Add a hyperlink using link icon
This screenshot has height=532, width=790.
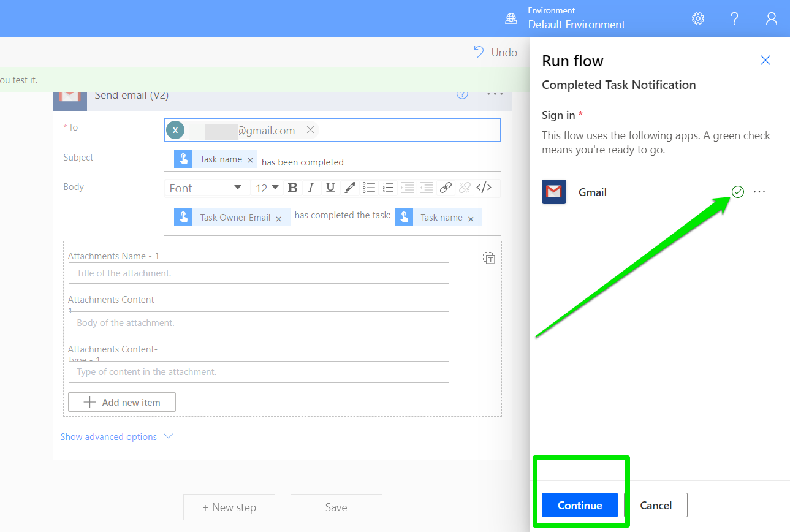point(446,188)
